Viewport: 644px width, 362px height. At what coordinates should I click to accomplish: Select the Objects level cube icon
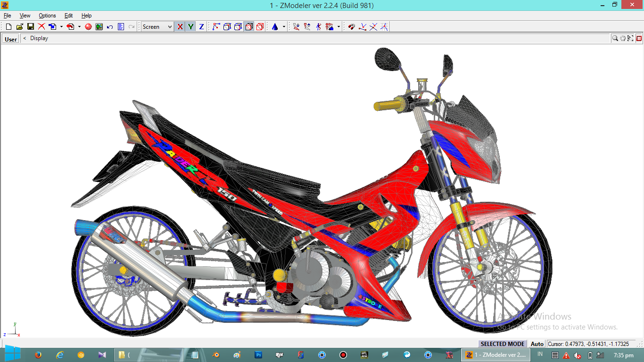[x=249, y=27]
